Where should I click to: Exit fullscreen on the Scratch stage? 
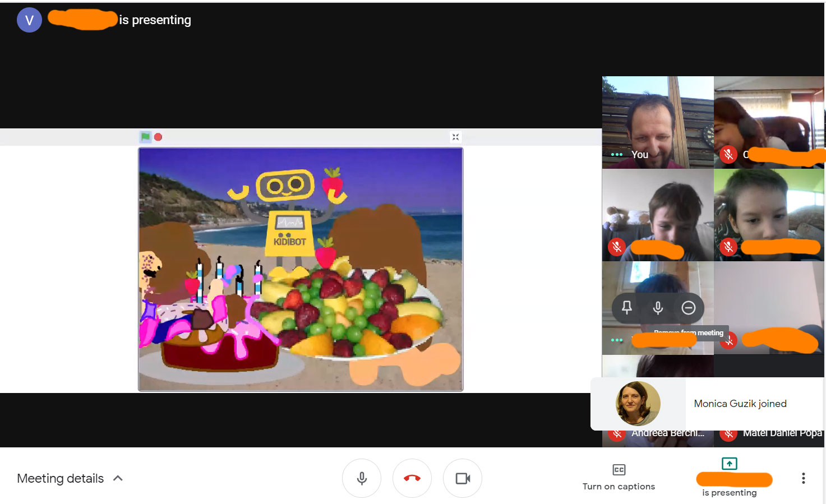pos(455,137)
